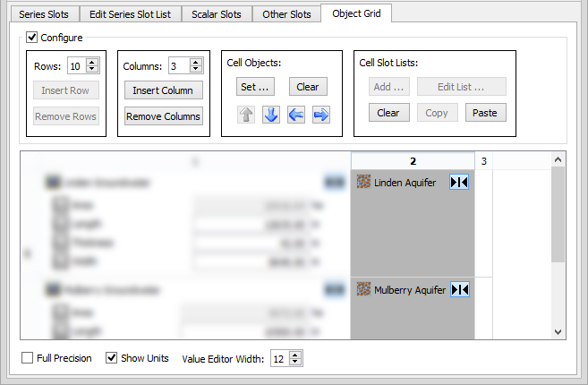Viewport: 588px width, 385px height.
Task: Click the grid's vertical scrollbar down arrow
Action: coord(558,331)
